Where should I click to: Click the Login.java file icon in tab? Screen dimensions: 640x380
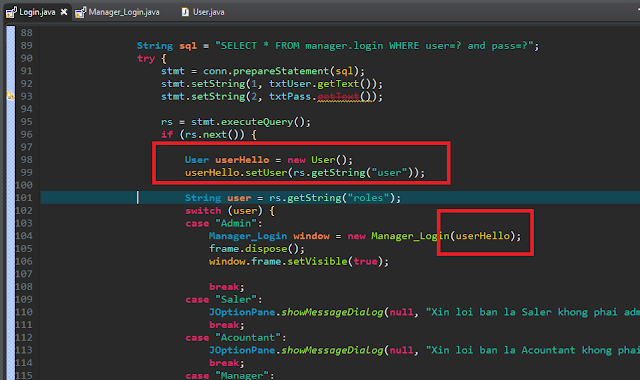tap(11, 12)
